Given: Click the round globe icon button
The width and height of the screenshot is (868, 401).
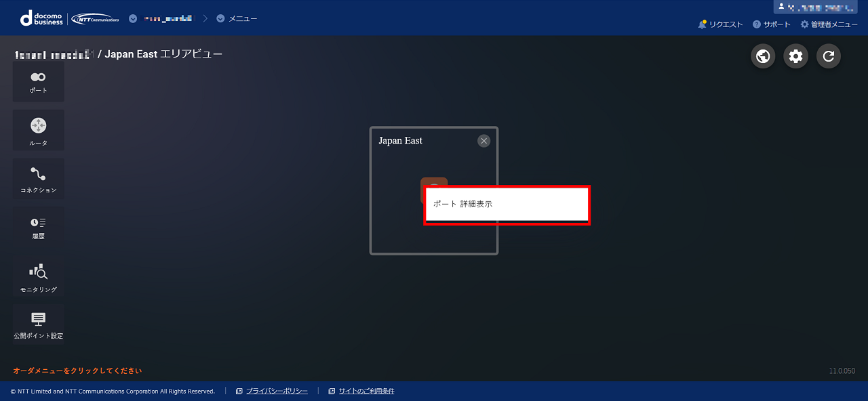Looking at the screenshot, I should click(763, 56).
